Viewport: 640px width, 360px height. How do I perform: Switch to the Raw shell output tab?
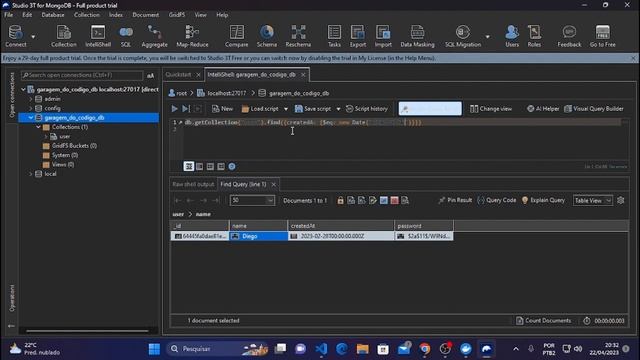(x=193, y=184)
